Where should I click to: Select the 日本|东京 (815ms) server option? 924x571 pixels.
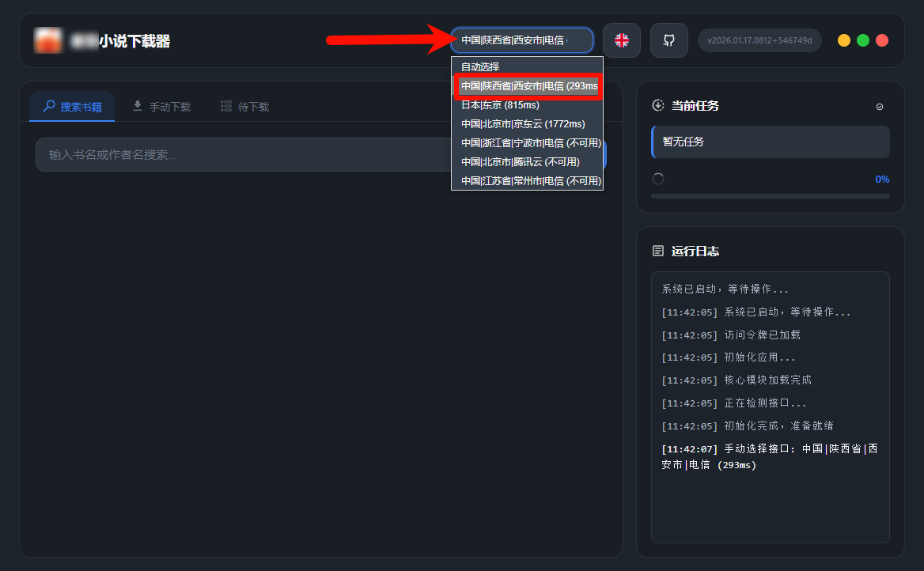(502, 104)
